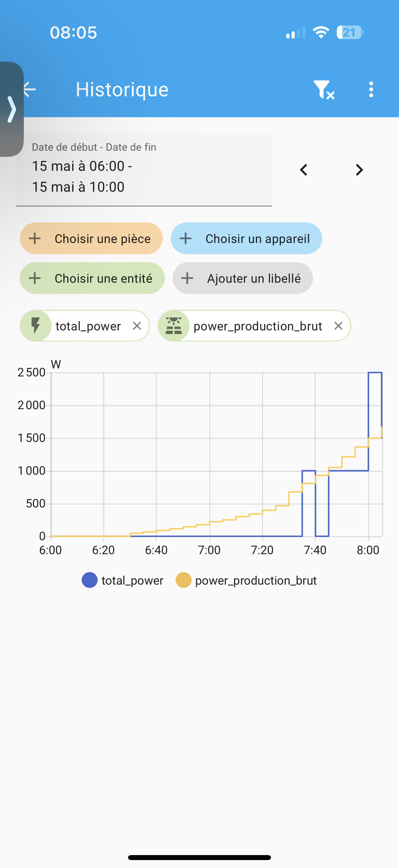Open the start and end date picker
The image size is (399, 868).
(144, 169)
